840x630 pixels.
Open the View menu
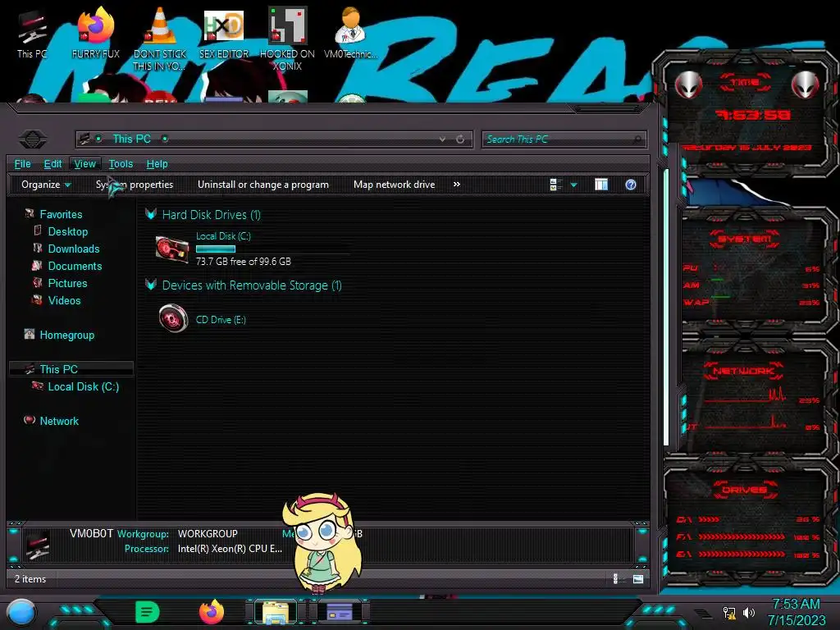[84, 164]
